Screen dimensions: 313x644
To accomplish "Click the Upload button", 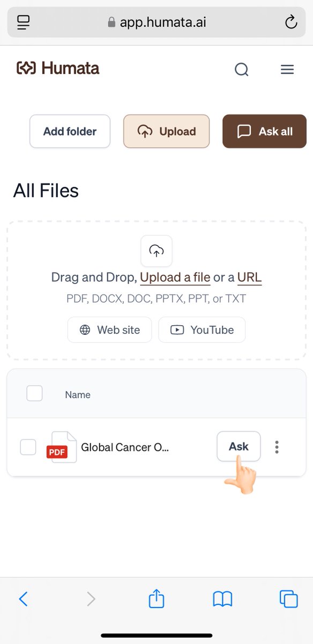I will 167,131.
